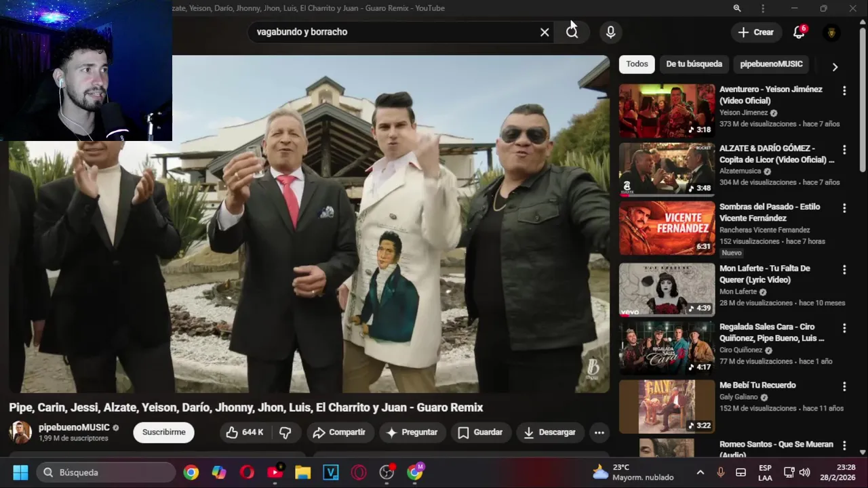Open options for Que Se Mueran video
The width and height of the screenshot is (868, 488).
(844, 445)
